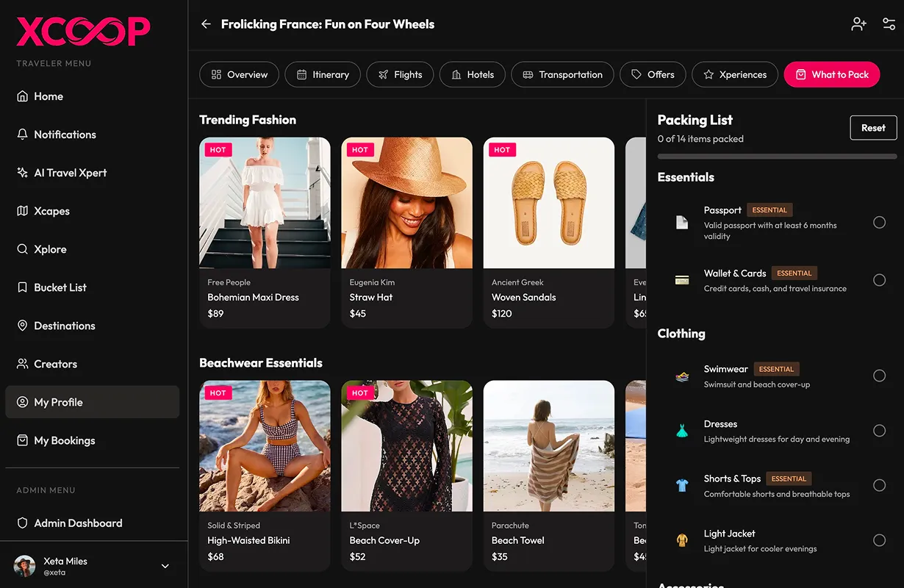Go to Xcapes in traveler menu
This screenshot has width=904, height=588.
(x=93, y=211)
